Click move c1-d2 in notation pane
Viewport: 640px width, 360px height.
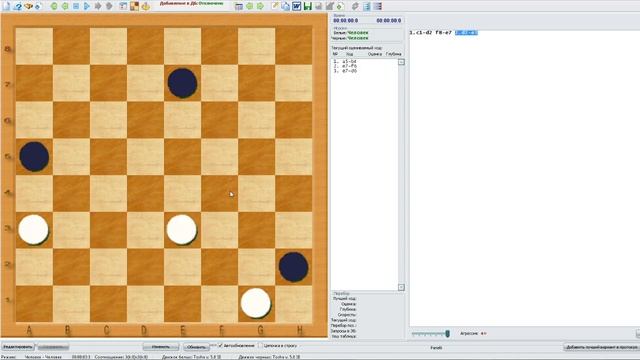tap(423, 33)
